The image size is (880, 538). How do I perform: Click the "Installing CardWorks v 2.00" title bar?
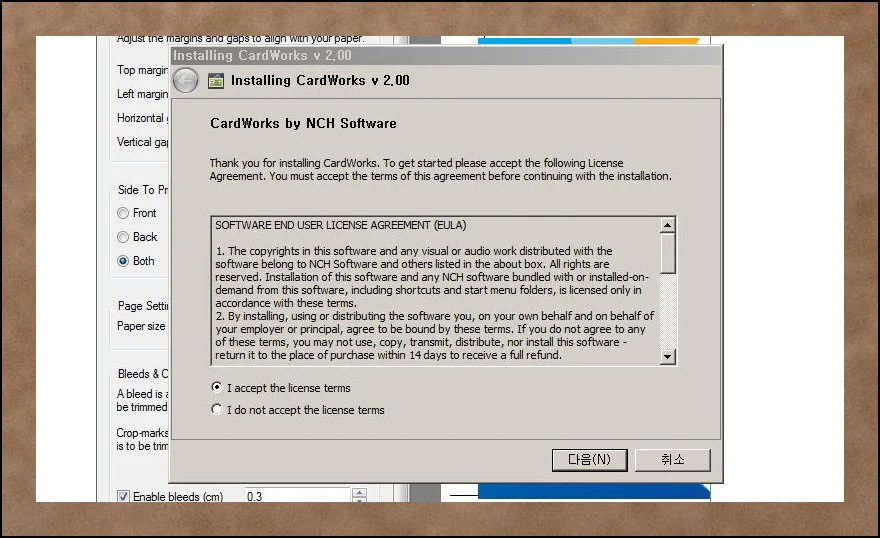click(x=400, y=56)
